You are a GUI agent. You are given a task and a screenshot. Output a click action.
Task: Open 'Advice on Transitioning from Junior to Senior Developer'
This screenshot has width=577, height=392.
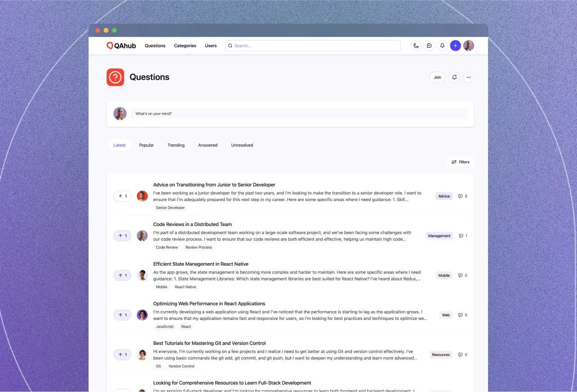pos(214,185)
